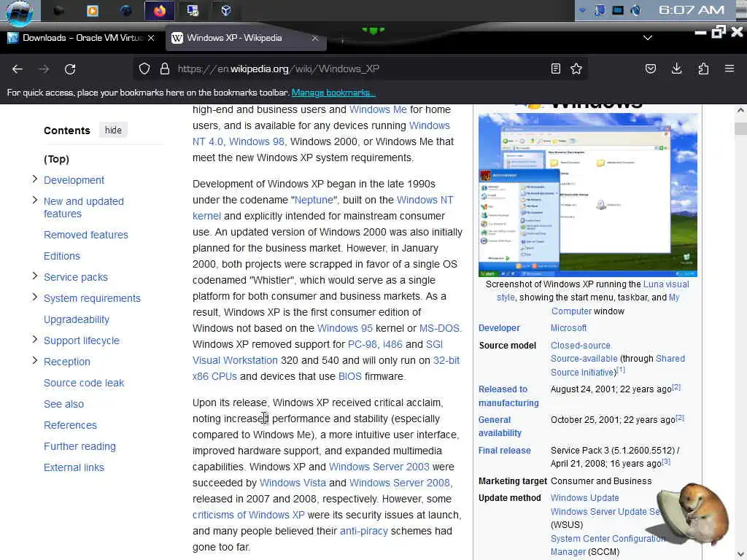Image resolution: width=747 pixels, height=560 pixels.
Task: Open the VirtualBox cube taskbar icon
Action: (226, 10)
